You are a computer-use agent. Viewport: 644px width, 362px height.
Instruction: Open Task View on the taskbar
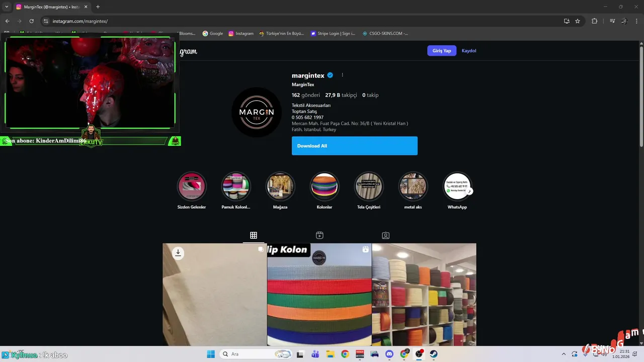pos(300,354)
